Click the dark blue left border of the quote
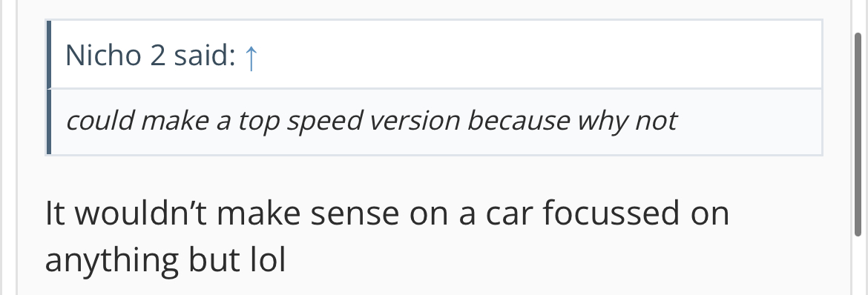Image resolution: width=868 pixels, height=295 pixels. [49, 87]
